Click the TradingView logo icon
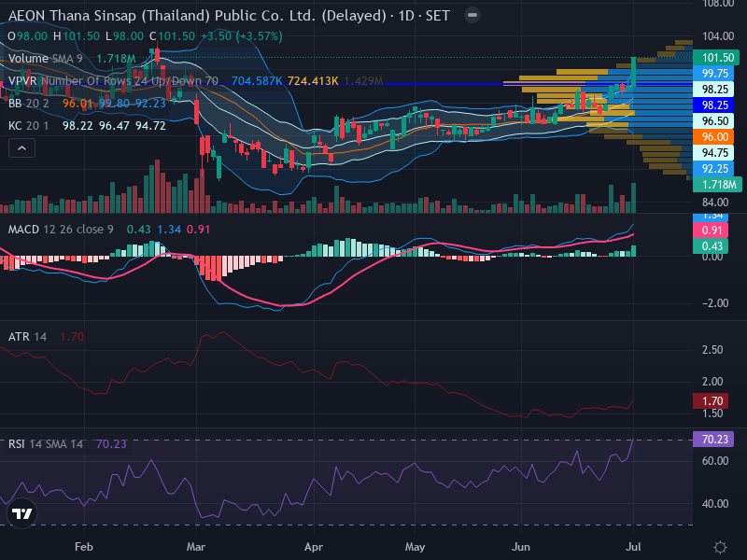 21,513
